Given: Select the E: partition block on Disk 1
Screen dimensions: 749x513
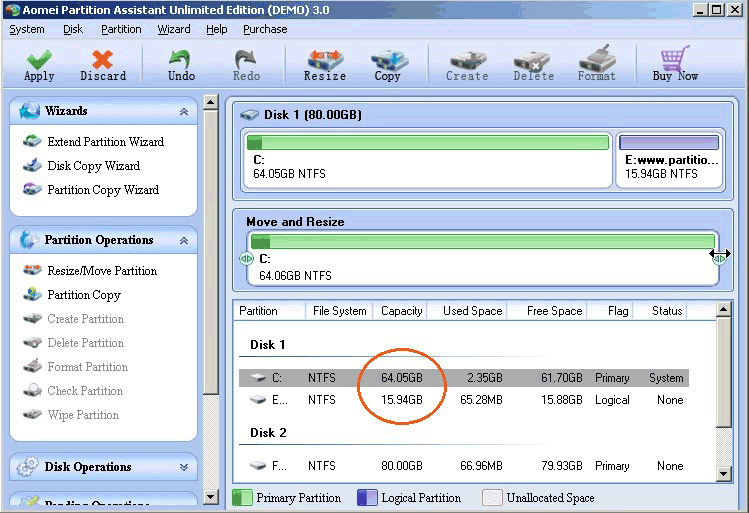Looking at the screenshot, I should pos(669,160).
